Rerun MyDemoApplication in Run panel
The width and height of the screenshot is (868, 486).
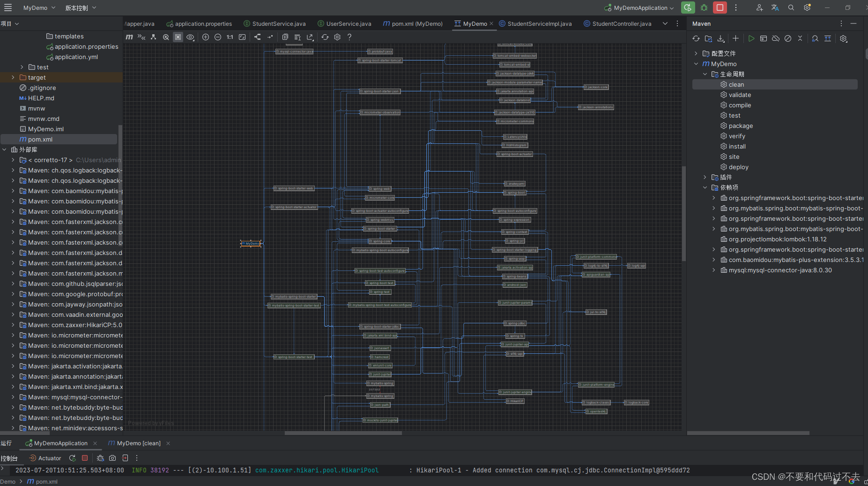(x=72, y=458)
